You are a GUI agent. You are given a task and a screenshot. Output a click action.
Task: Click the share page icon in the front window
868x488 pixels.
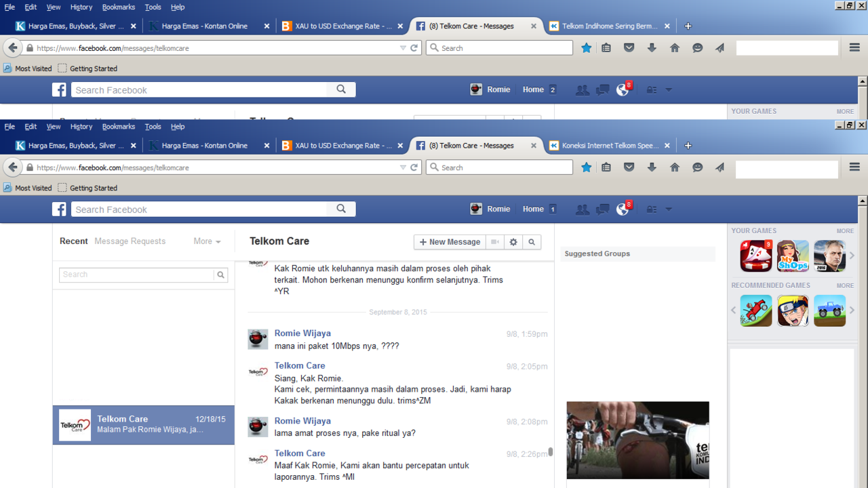(720, 167)
